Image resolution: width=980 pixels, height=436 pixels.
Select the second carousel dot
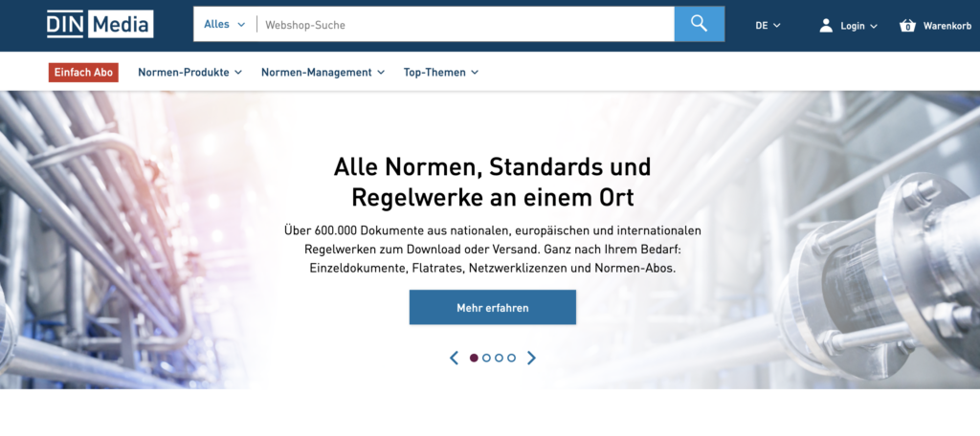coord(486,358)
